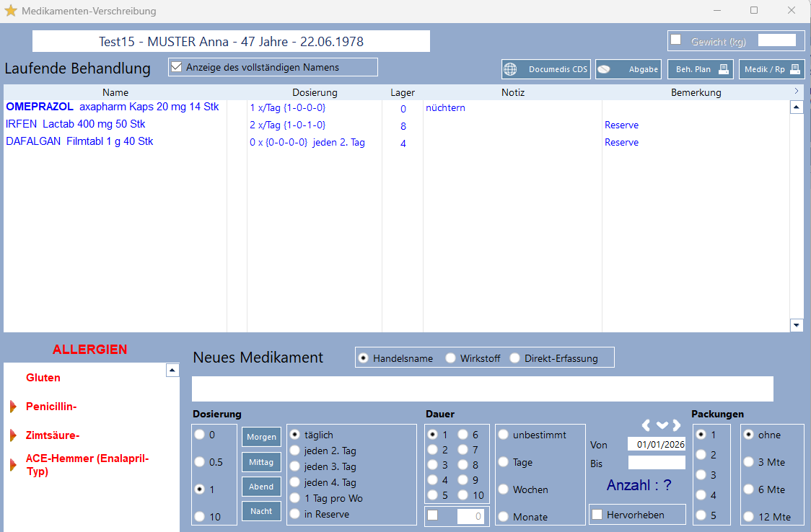Expand ACE-Hemmer allergy entry arrow
The width and height of the screenshot is (811, 532).
click(13, 465)
